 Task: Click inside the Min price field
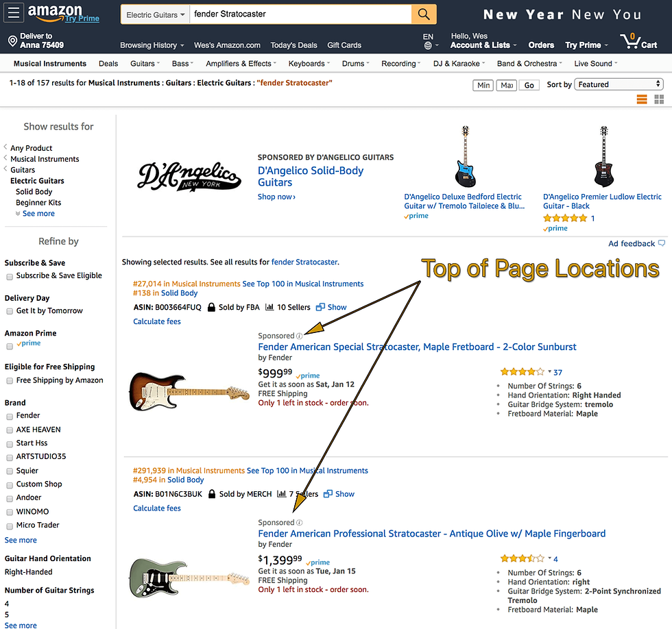coord(483,85)
